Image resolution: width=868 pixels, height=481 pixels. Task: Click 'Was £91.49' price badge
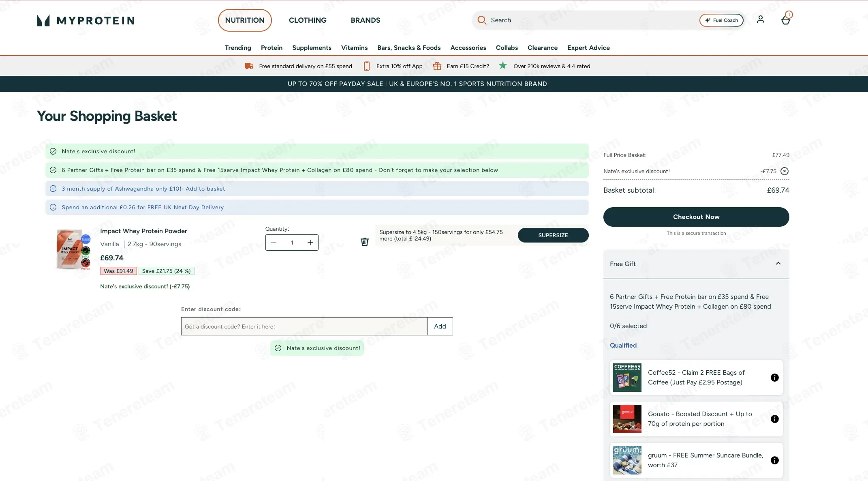coord(118,271)
